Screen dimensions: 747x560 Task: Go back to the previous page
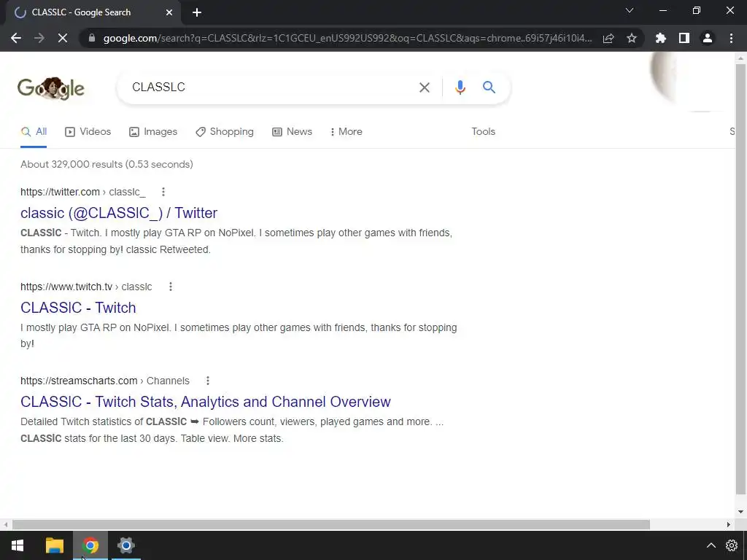(16, 38)
